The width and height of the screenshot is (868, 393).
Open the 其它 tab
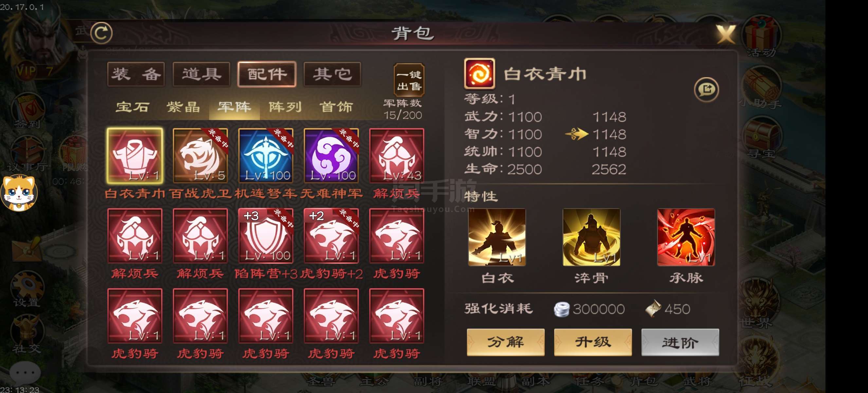(332, 74)
